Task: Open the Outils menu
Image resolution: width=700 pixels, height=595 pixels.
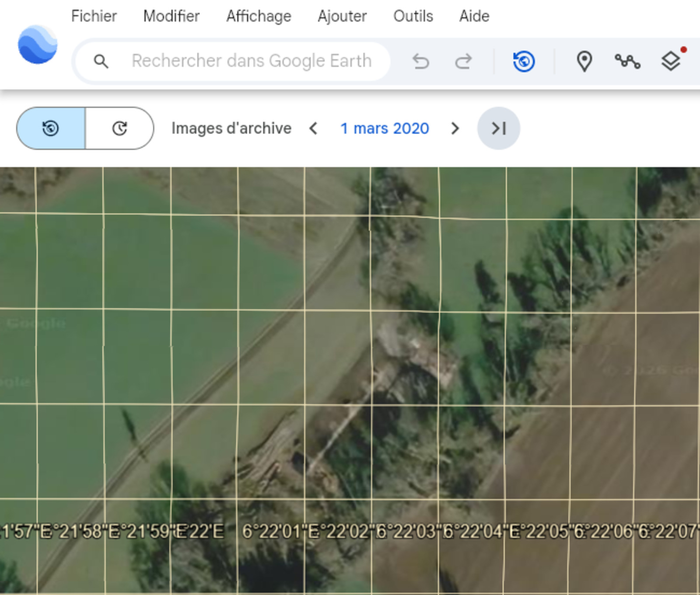Action: (x=413, y=16)
